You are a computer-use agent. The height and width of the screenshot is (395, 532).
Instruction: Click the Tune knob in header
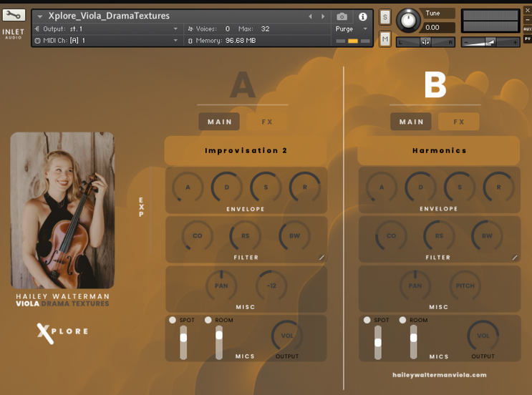[x=408, y=20]
